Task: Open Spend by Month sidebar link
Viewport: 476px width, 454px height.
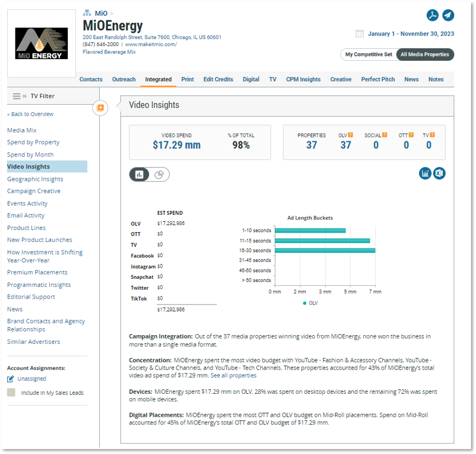Action: (x=30, y=154)
